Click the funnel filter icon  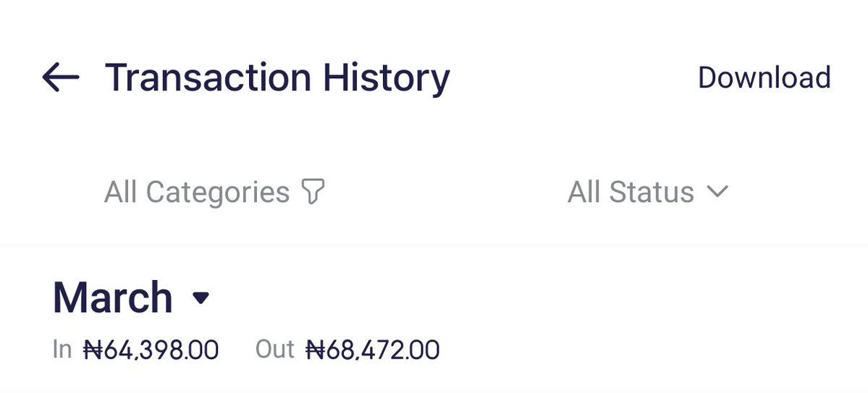pos(312,193)
